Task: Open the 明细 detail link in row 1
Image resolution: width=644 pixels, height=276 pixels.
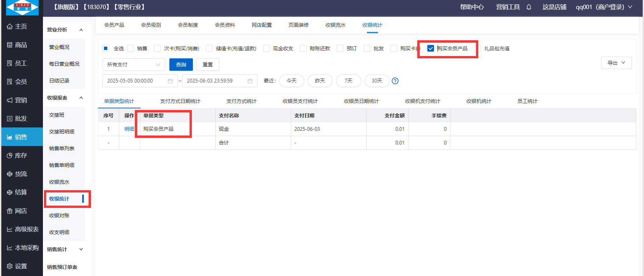Action: coord(129,129)
